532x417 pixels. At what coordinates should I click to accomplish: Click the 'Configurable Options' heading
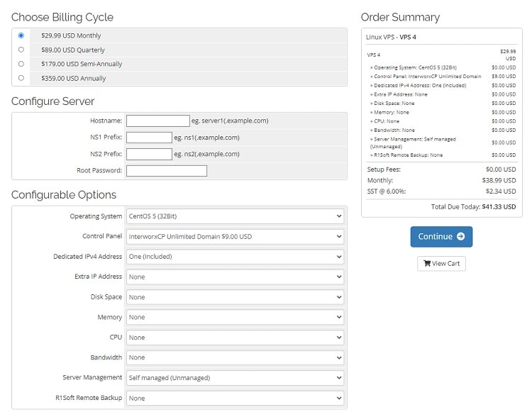(64, 195)
